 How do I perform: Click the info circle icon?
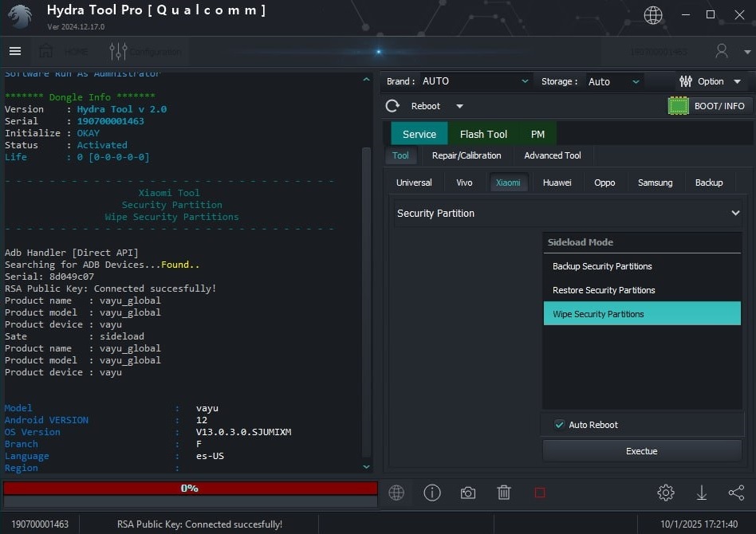432,493
